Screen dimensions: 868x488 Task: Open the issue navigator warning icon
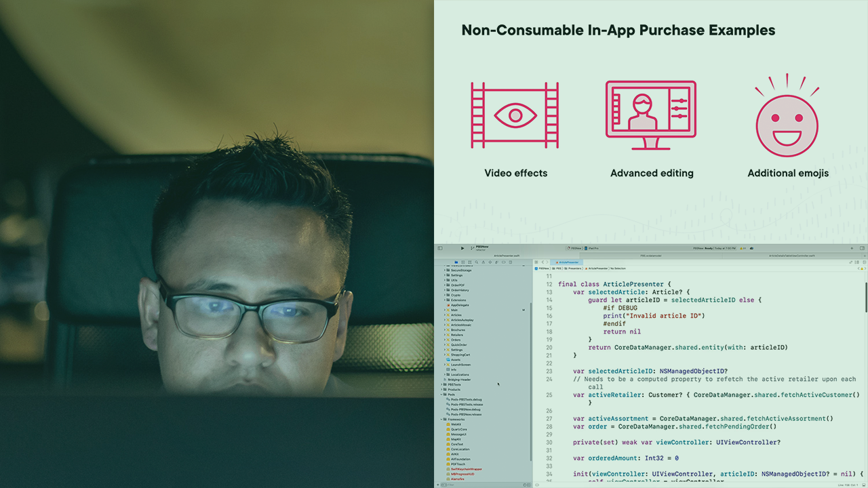484,262
